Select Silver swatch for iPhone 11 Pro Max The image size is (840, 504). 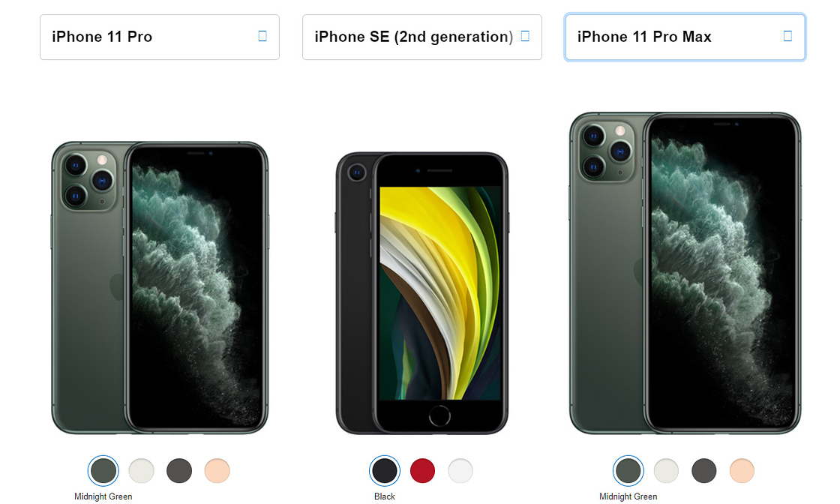[667, 471]
